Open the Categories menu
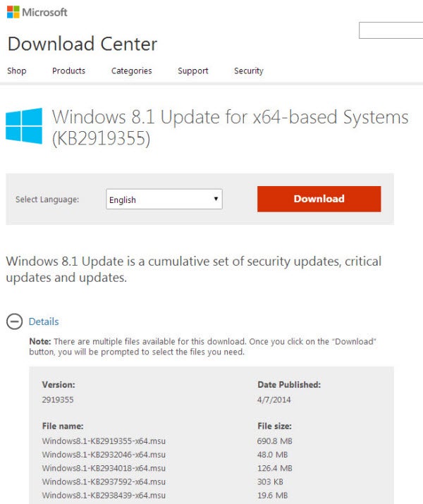423x504 pixels. (x=131, y=70)
